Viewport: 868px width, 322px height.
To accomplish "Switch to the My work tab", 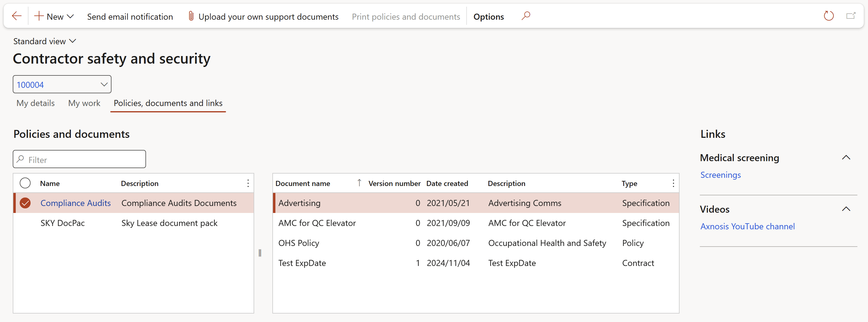I will tap(84, 103).
